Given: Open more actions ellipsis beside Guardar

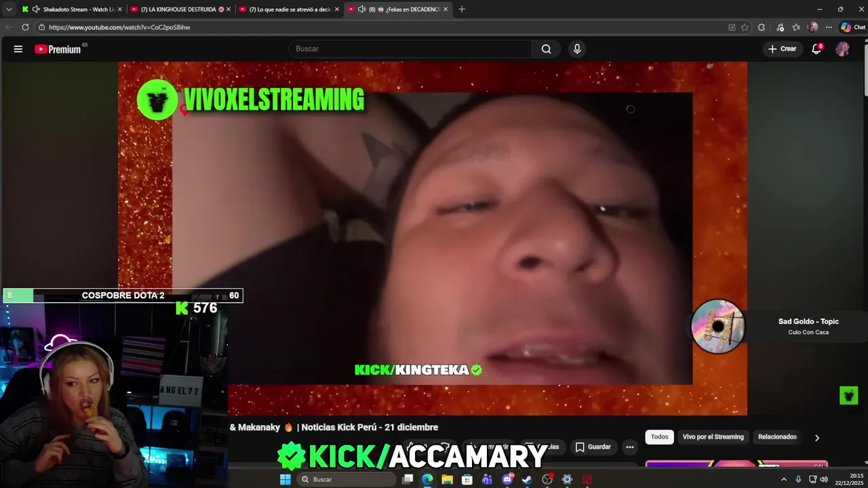Looking at the screenshot, I should coord(630,447).
